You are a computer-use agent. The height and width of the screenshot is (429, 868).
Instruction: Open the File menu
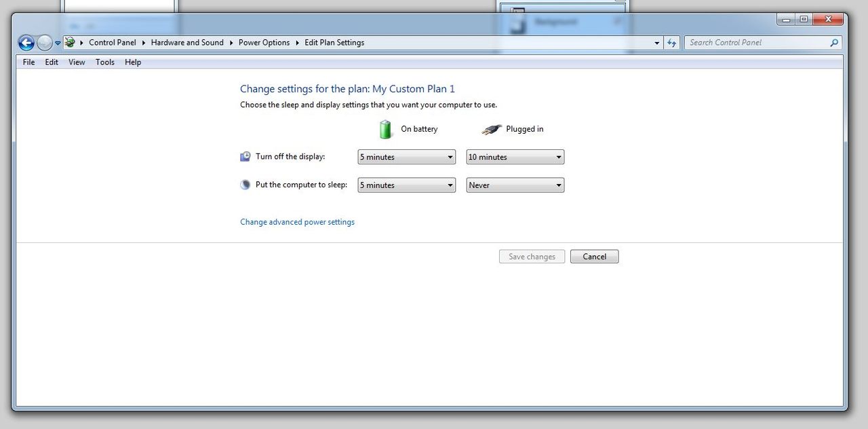[x=28, y=62]
